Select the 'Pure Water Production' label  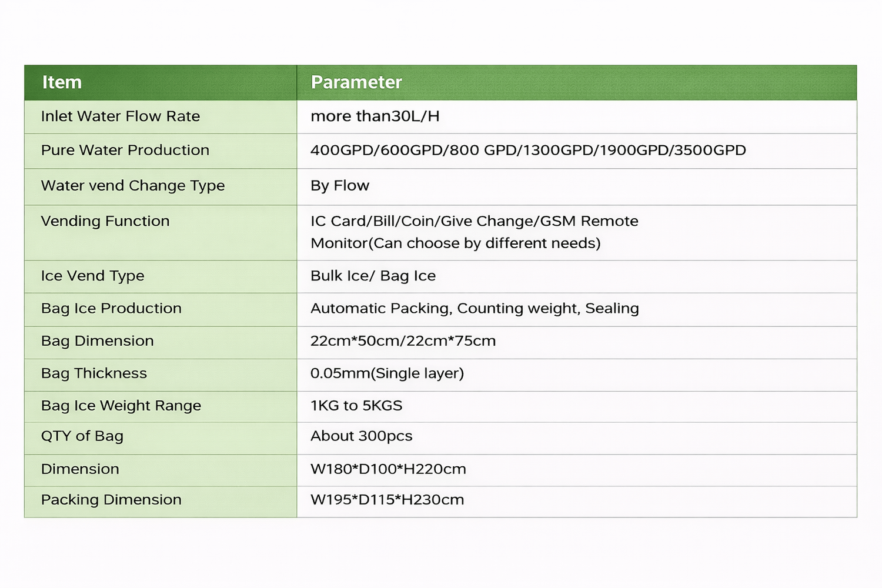(125, 151)
